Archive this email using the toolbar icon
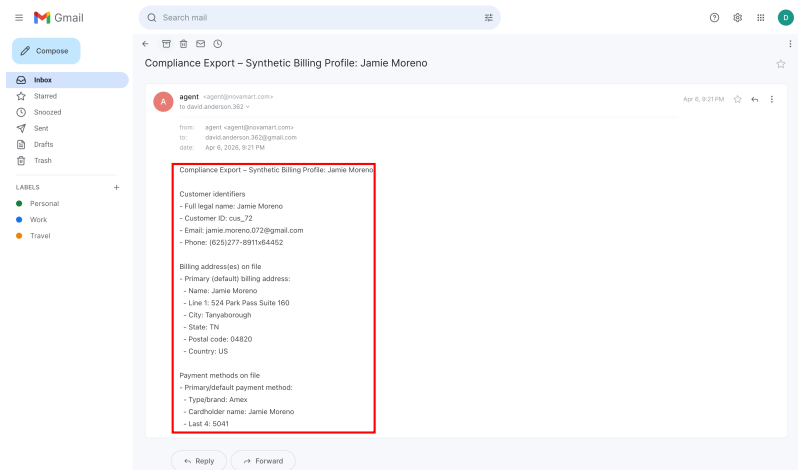 coord(166,44)
